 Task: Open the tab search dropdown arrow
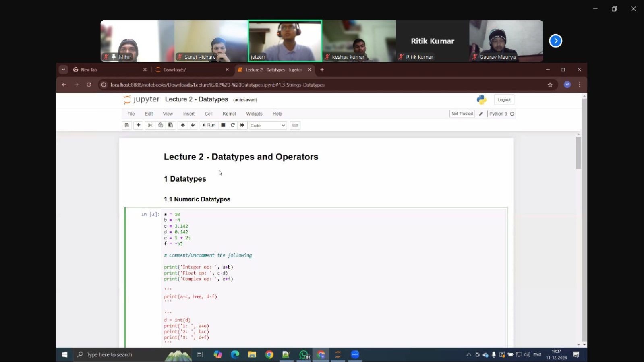63,70
